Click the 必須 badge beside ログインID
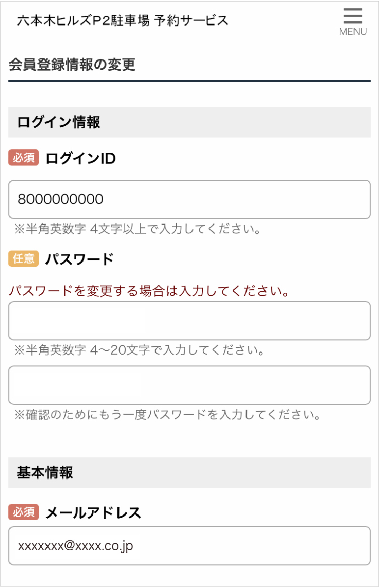Screen dimensions: 380x588 click(24, 158)
